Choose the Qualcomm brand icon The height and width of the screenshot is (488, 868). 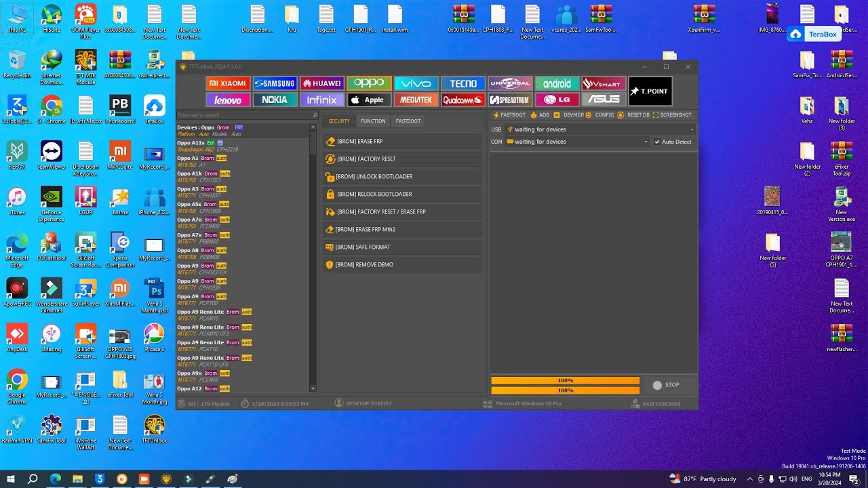[462, 100]
